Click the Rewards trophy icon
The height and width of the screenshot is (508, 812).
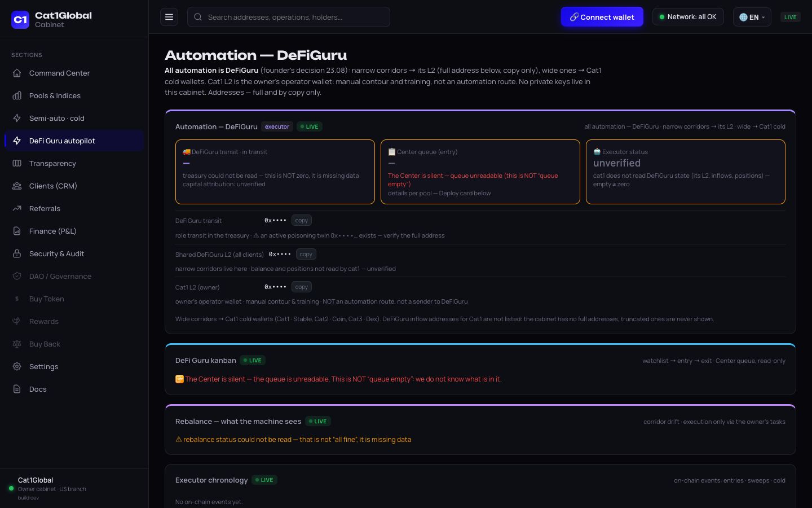17,321
